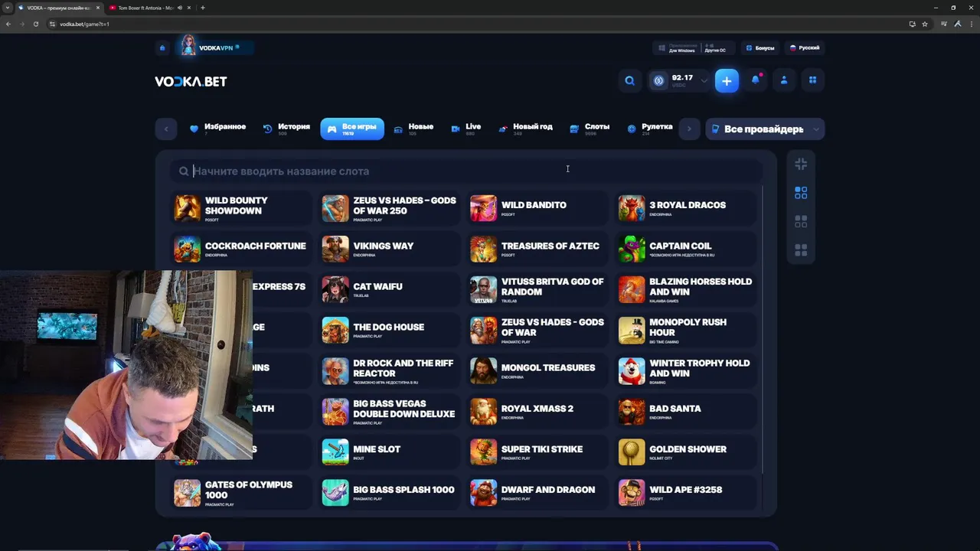Launch 3 Royal Dracos slot
980x551 pixels.
point(685,208)
